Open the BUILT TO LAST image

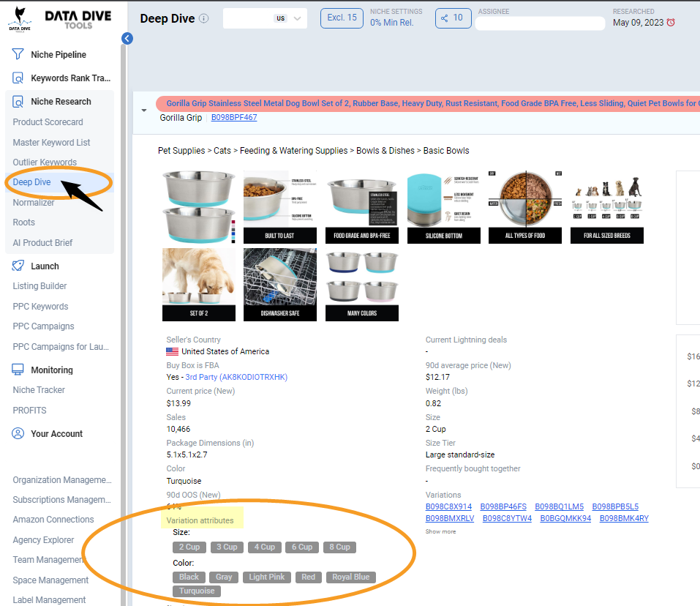[x=280, y=207]
